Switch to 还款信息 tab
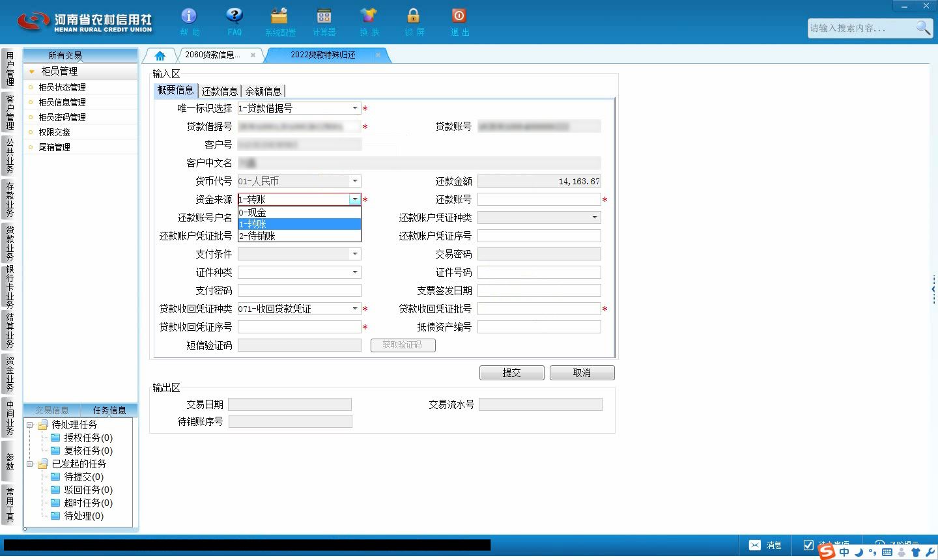 point(220,91)
